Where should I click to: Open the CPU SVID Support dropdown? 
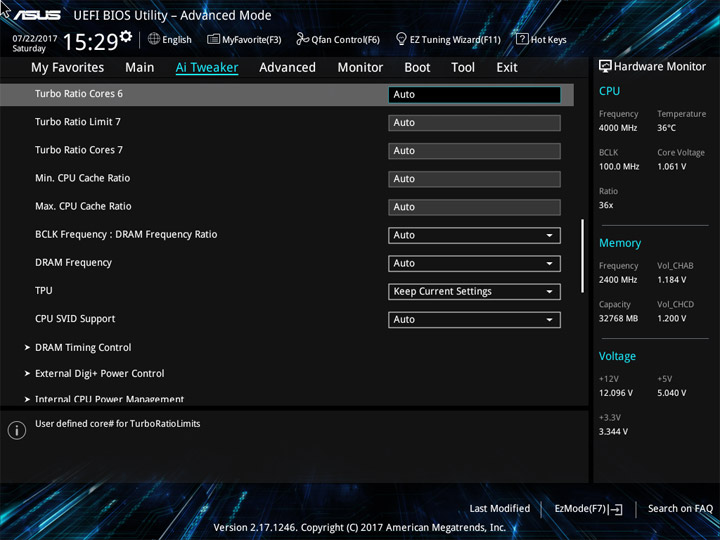474,320
